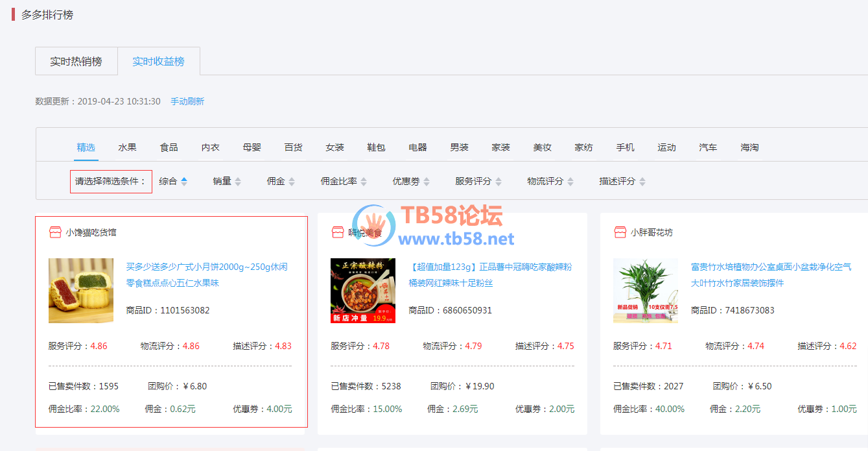
Task: Sort products by 佣金
Action: click(276, 182)
